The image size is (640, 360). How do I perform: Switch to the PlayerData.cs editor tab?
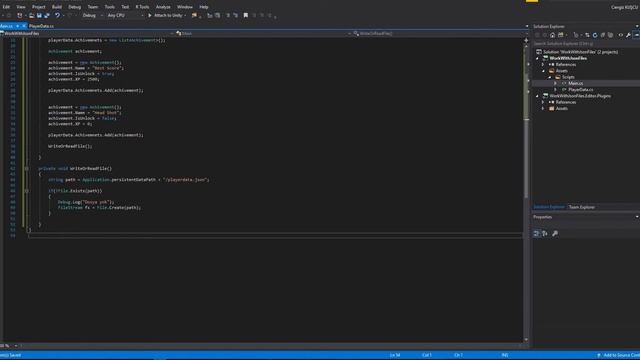click(x=41, y=26)
